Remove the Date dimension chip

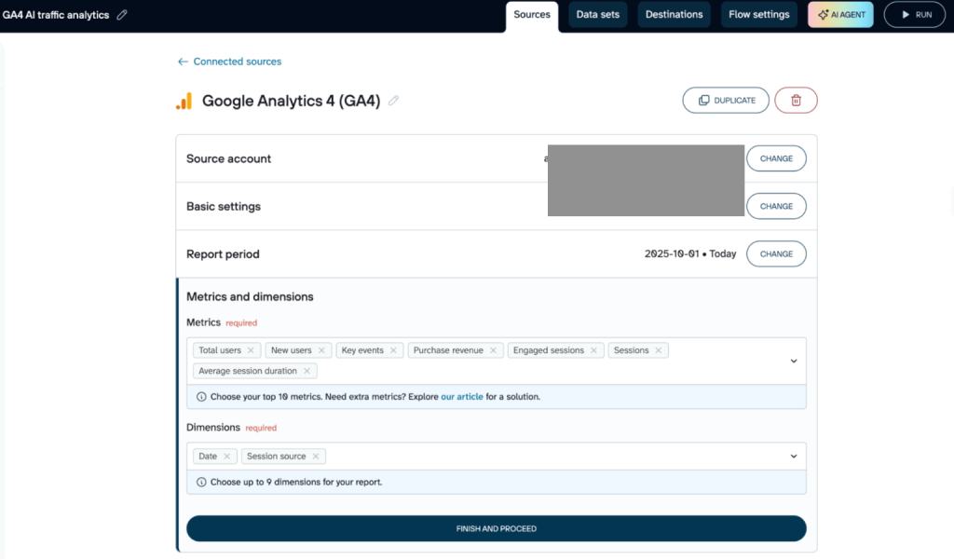(x=229, y=456)
